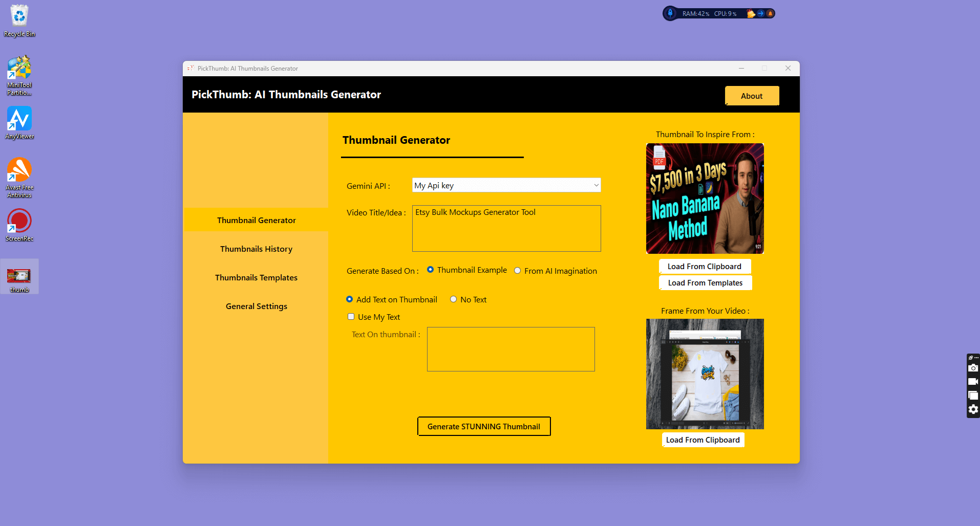Click the Nano Banana Method inspiration thumbnail
The height and width of the screenshot is (526, 980).
tap(705, 199)
